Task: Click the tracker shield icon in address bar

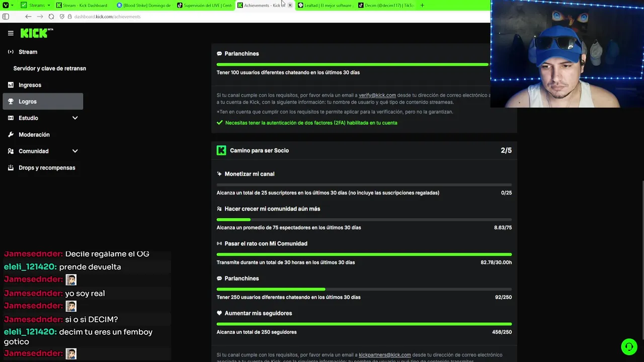Action: 62,17
